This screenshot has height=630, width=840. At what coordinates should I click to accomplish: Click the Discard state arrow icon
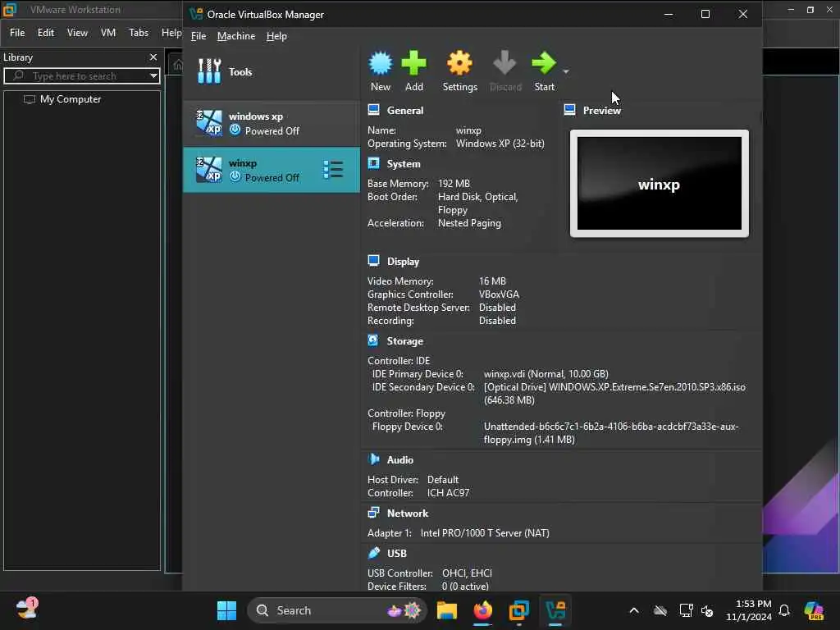click(x=504, y=63)
